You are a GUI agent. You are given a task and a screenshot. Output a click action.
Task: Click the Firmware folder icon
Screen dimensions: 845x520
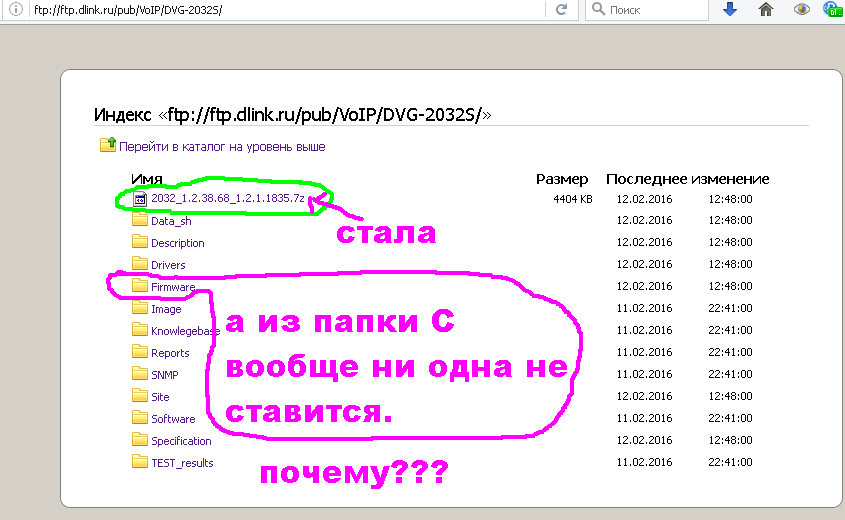click(140, 286)
